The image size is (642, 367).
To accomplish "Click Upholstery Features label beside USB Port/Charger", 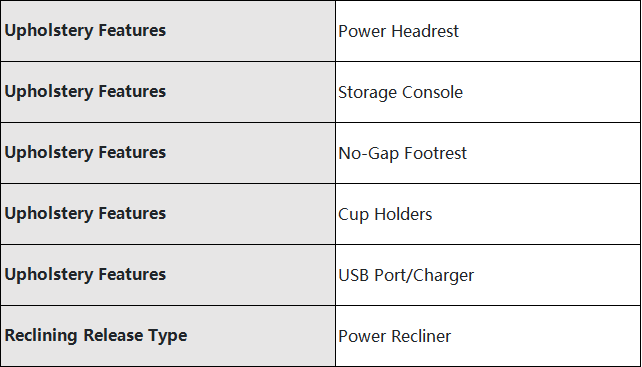I will 85,275.
